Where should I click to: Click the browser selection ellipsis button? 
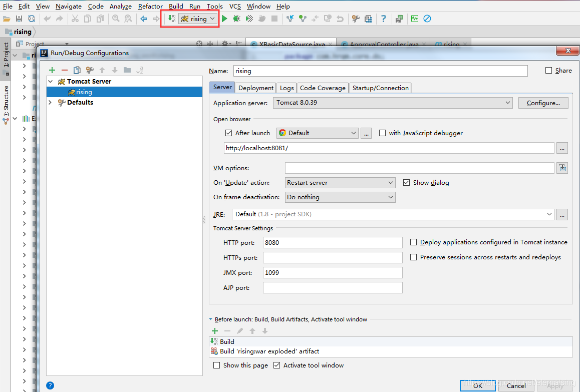tap(366, 133)
